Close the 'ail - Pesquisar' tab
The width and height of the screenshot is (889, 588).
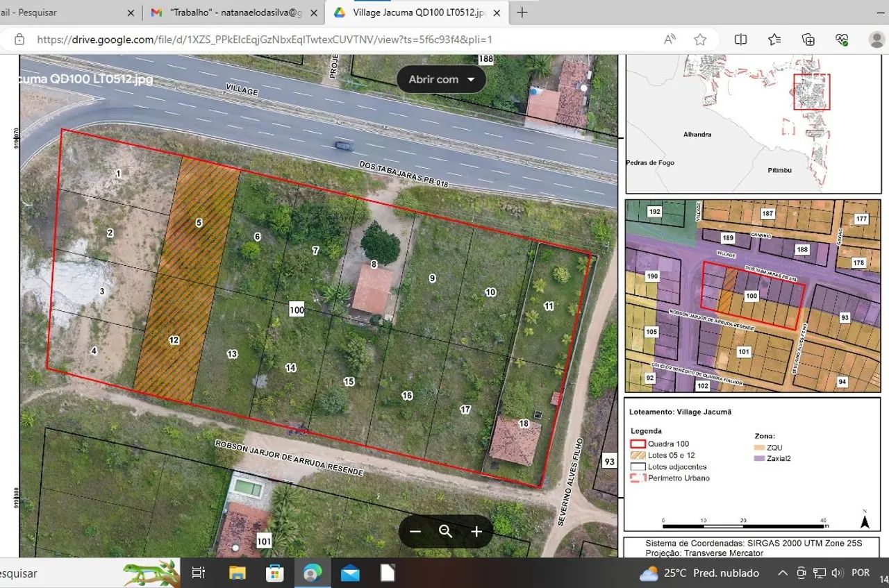click(131, 12)
